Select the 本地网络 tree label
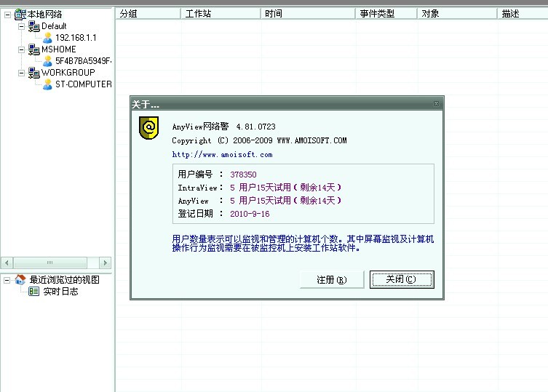The image size is (548, 392). (44, 15)
